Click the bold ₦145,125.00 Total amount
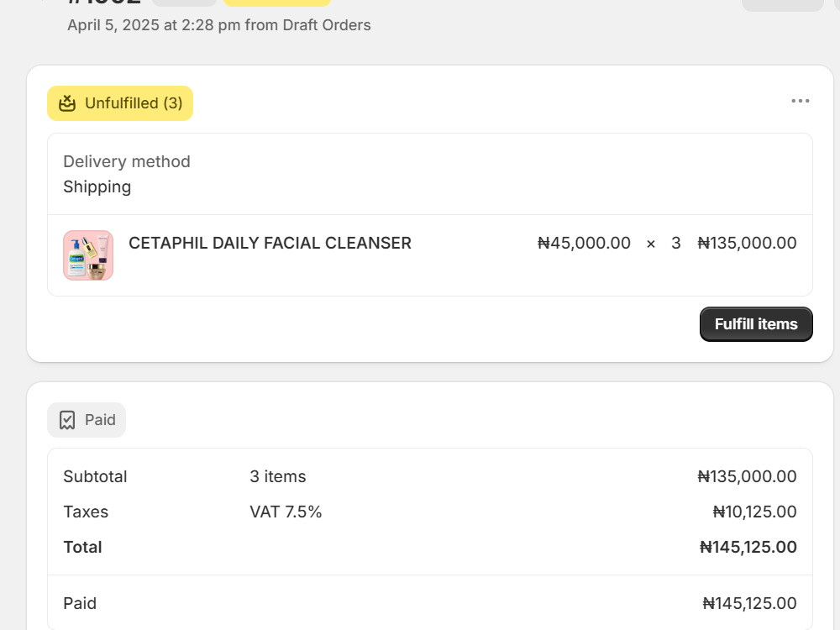 tap(748, 547)
